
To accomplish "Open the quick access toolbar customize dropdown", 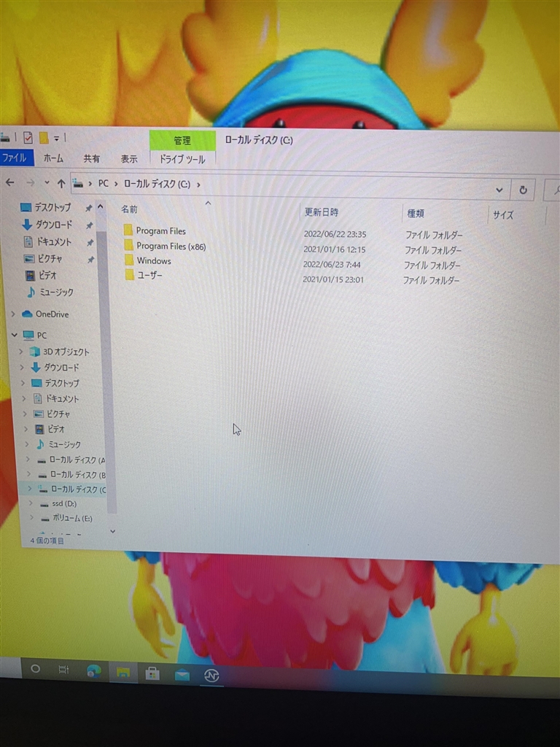I will [56, 138].
